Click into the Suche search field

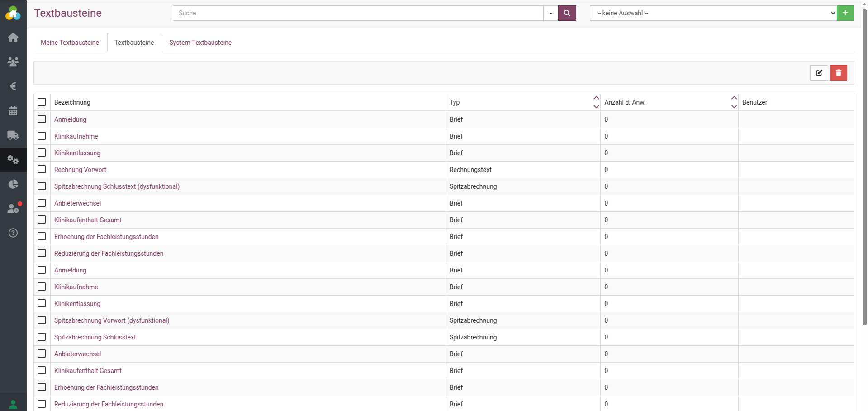357,13
